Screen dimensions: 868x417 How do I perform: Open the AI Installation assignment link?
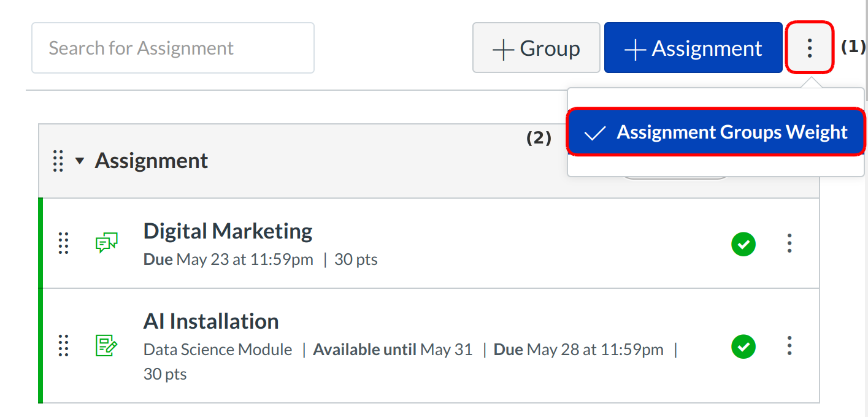[211, 321]
